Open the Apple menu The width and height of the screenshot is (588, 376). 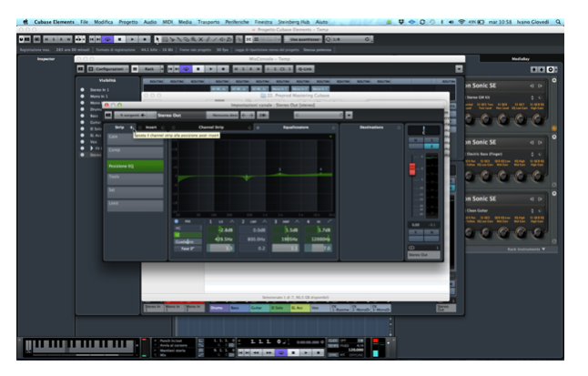coord(25,22)
